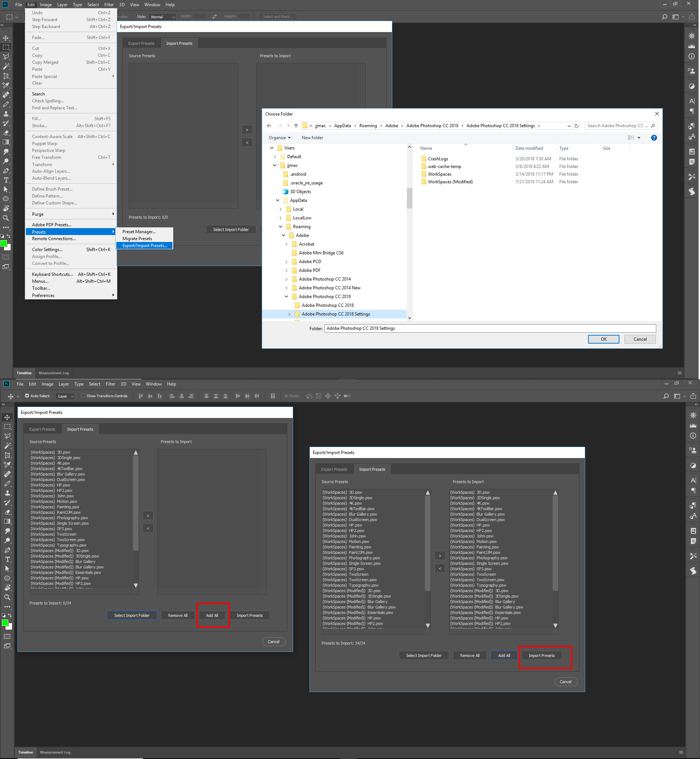Select Rotate View tool in lower toolbar
Screen dimensions: 700x759
coord(7,588)
